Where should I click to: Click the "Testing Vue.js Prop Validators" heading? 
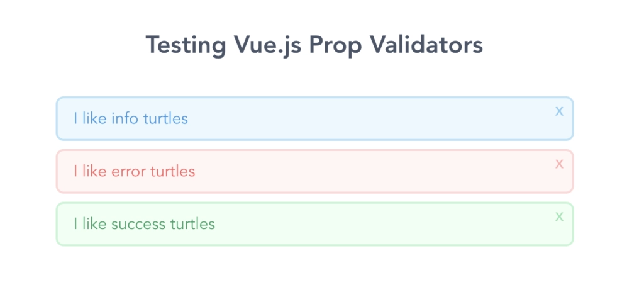pyautogui.click(x=314, y=45)
